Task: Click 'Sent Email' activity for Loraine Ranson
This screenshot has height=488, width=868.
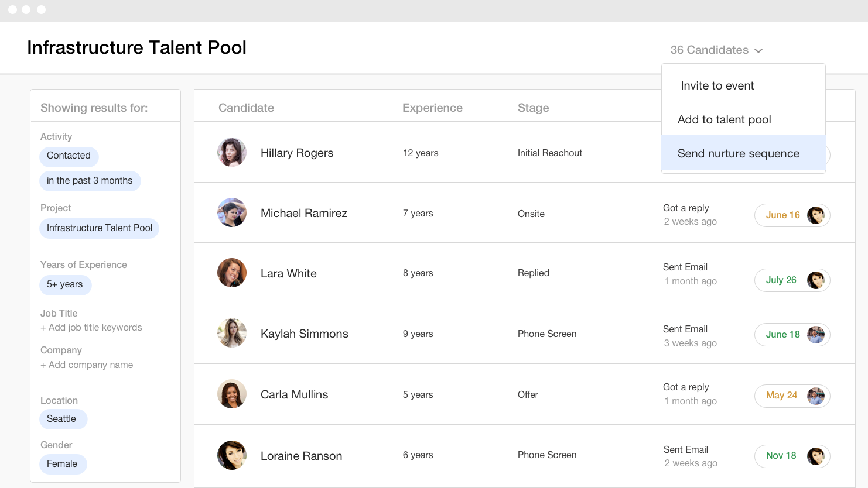Action: point(686,449)
